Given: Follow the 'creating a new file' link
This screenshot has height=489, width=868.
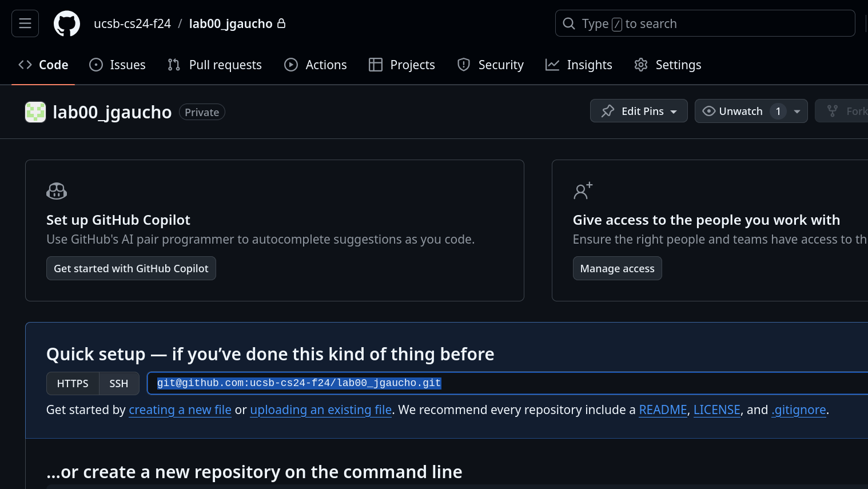Looking at the screenshot, I should (x=180, y=410).
